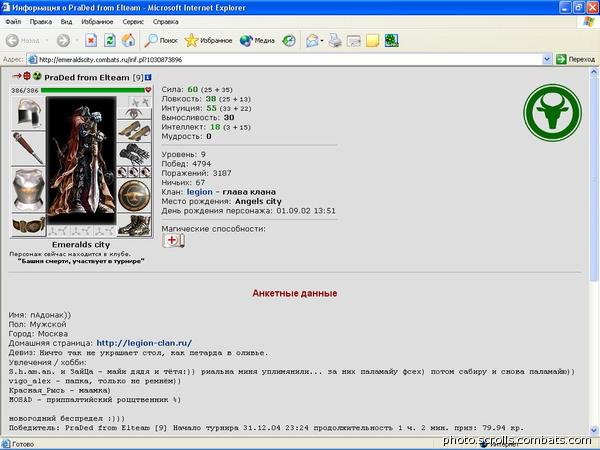Viewport: 600px width, 450px height.
Task: Click the boots equipment slot
Action: 134,225
